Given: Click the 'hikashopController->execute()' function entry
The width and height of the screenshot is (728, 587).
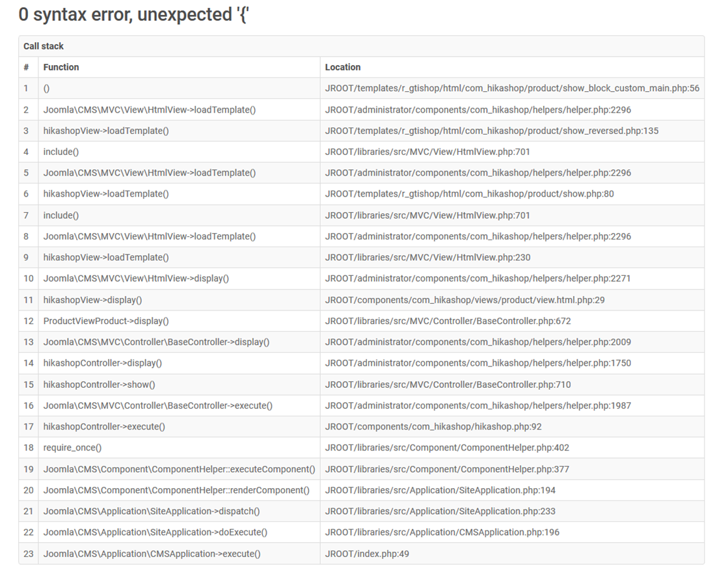Looking at the screenshot, I should [x=104, y=427].
